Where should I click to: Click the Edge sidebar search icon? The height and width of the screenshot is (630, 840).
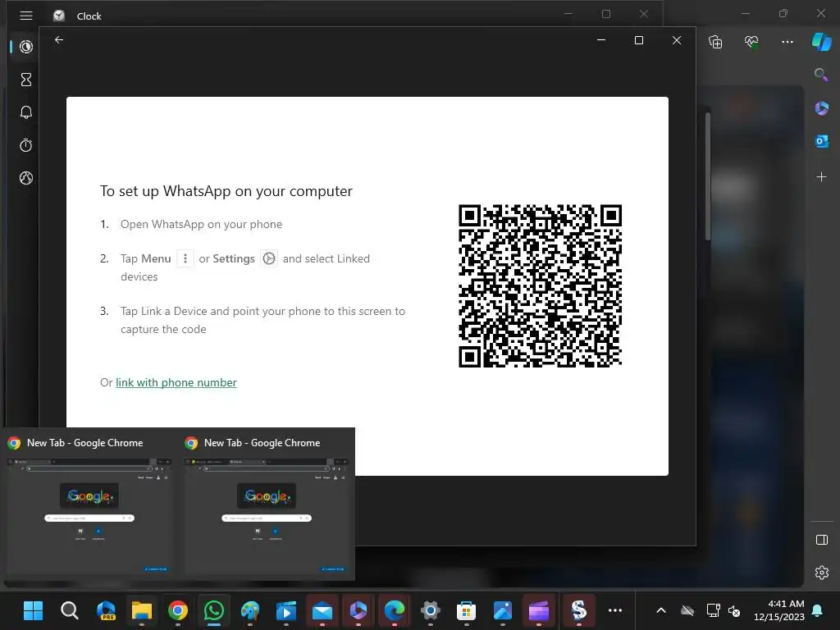pyautogui.click(x=821, y=75)
